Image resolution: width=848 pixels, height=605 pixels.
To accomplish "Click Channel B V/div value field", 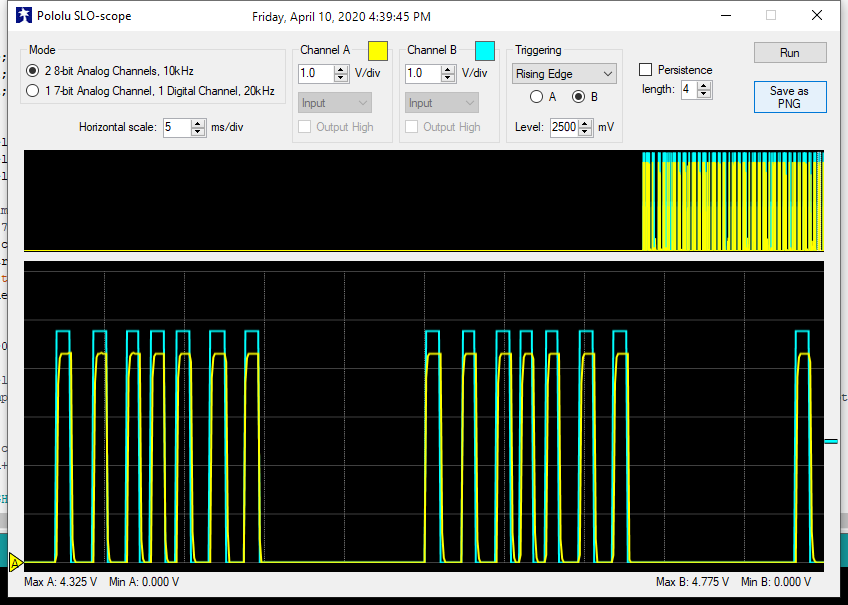I will (x=423, y=73).
